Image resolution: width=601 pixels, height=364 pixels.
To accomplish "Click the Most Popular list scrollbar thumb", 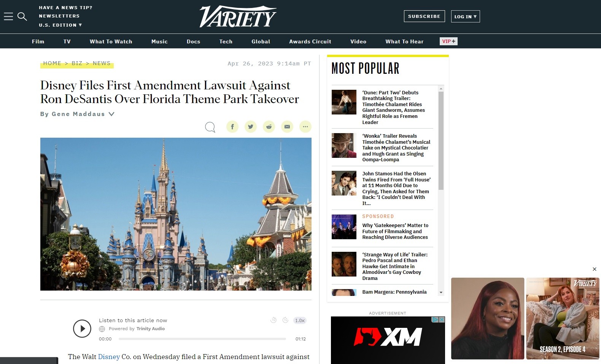I will (441, 141).
